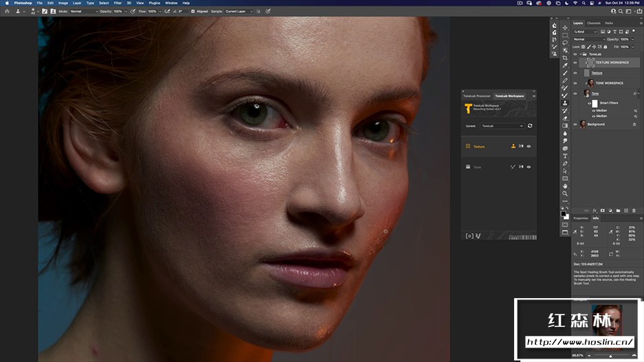The height and width of the screenshot is (362, 644).
Task: Select the Type tool
Action: [x=565, y=156]
